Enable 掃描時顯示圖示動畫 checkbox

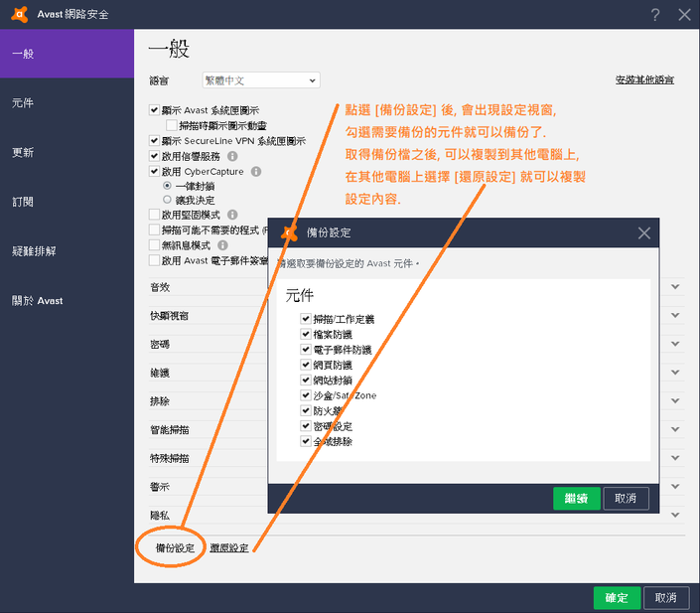172,125
